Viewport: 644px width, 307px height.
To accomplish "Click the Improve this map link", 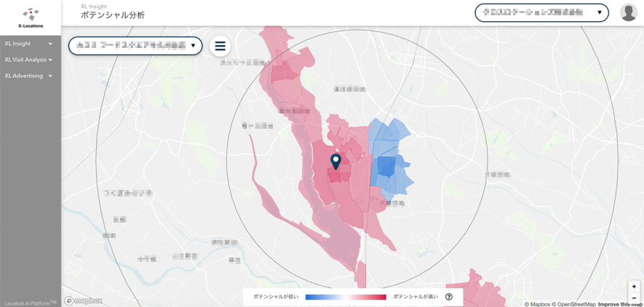I will click(620, 304).
